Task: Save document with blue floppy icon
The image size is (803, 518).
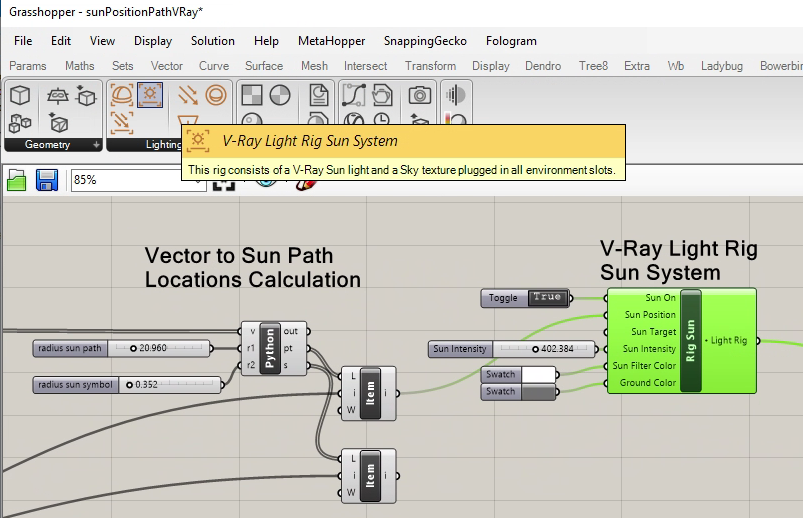Action: 47,180
